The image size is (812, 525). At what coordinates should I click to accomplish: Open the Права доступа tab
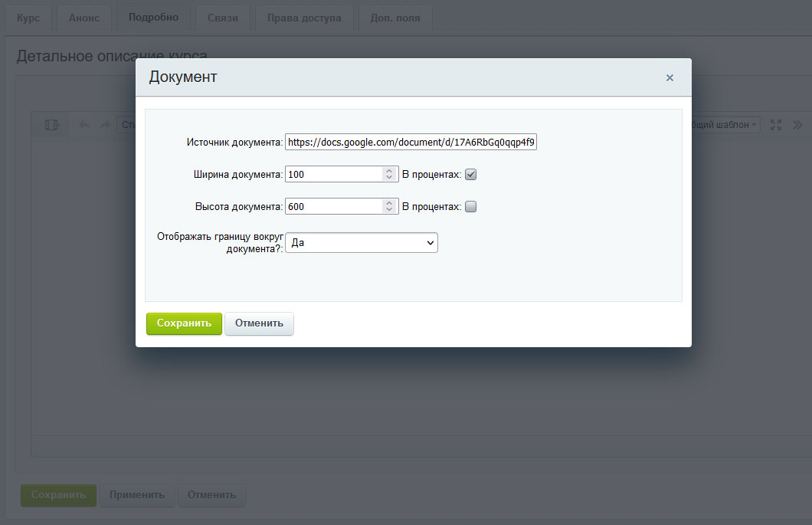coord(304,18)
